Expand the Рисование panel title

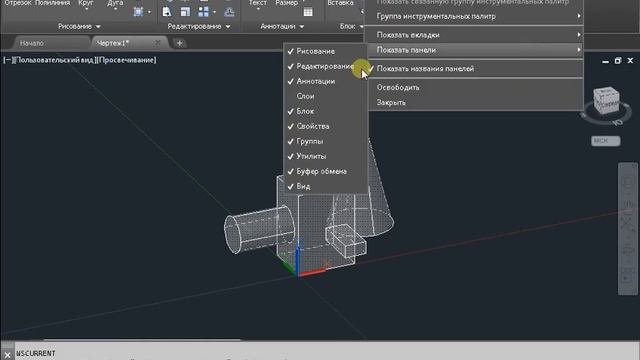pos(79,26)
